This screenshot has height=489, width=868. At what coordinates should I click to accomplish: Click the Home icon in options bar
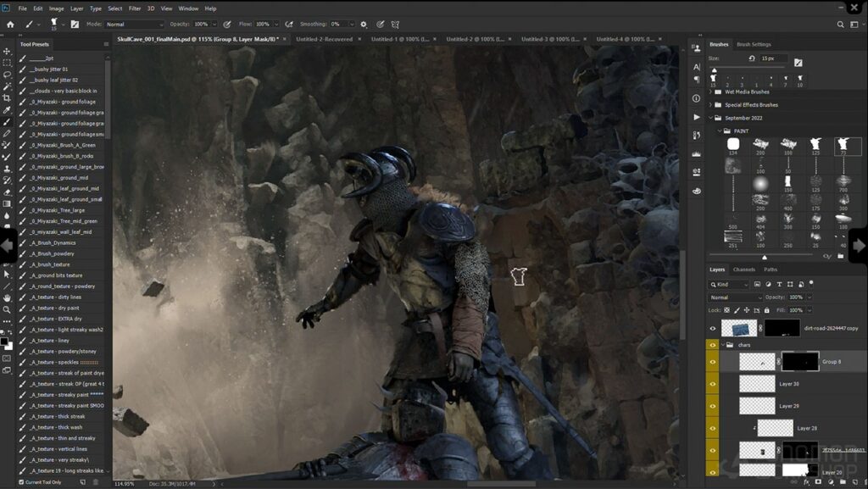click(x=10, y=25)
